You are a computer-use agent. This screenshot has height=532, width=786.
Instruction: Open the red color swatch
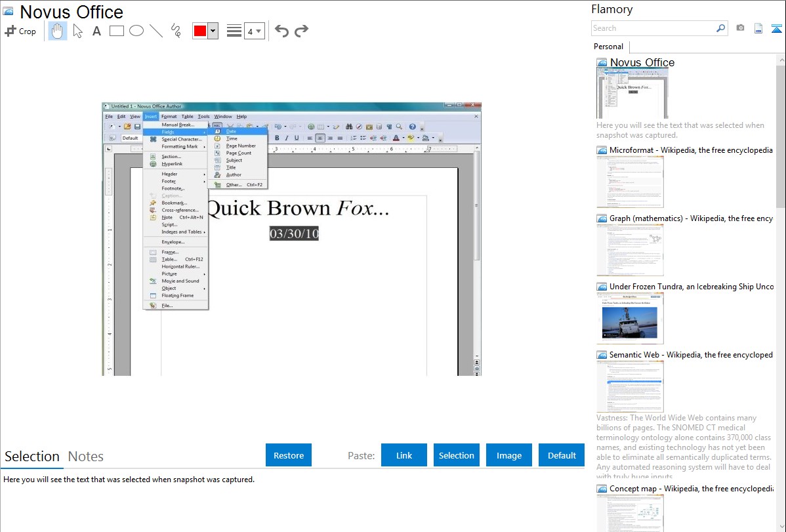point(200,31)
